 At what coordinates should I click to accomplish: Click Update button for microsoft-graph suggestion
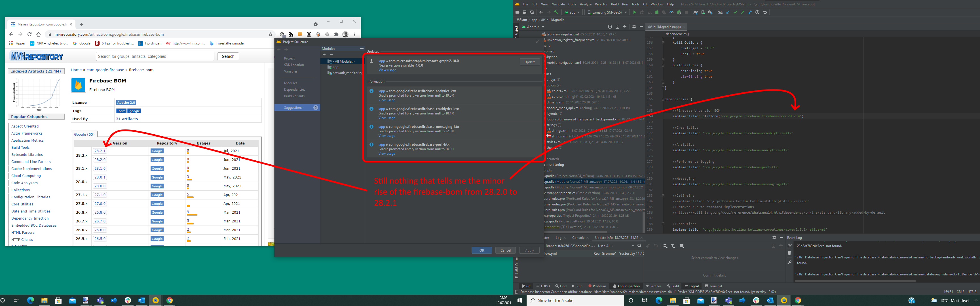click(x=530, y=62)
